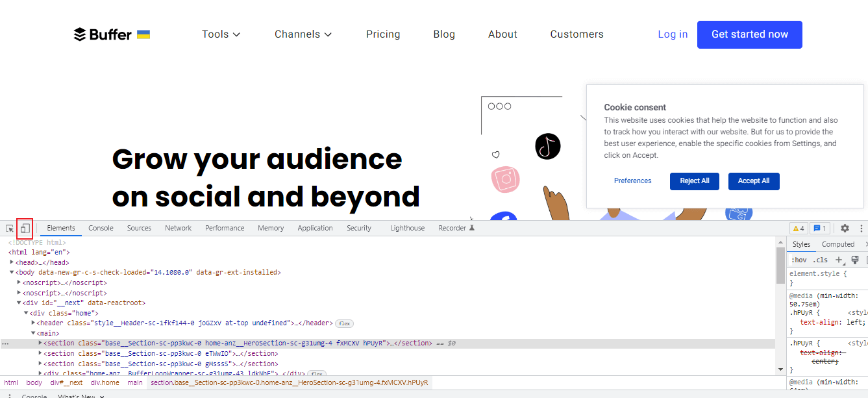Screen dimensions: 868x398
Task: Click the yellow warnings counter
Action: [x=797, y=228]
